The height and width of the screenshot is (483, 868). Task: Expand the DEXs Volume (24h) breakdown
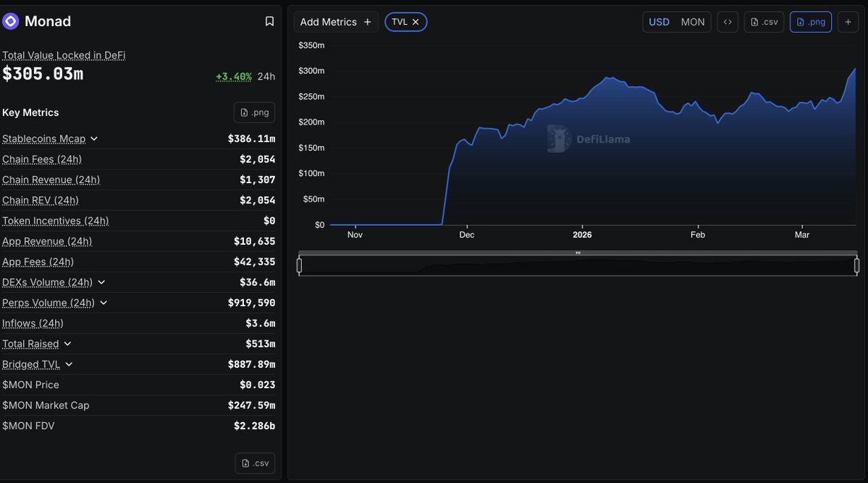pyautogui.click(x=101, y=282)
